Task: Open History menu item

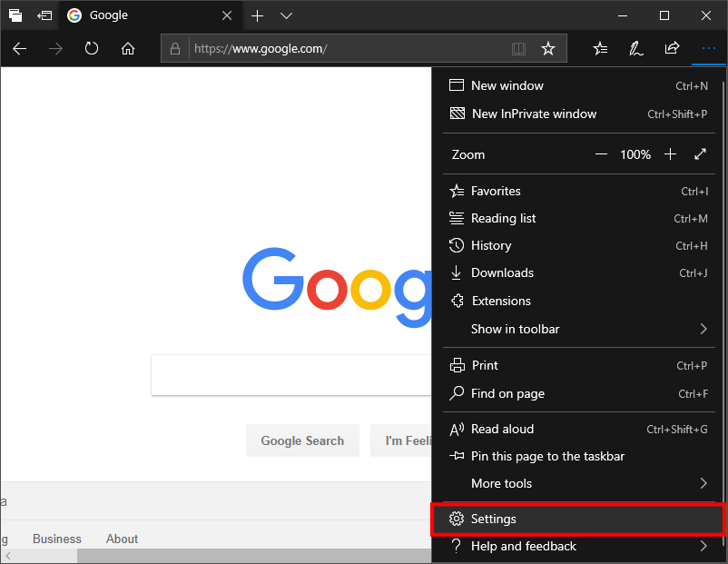Action: tap(578, 245)
